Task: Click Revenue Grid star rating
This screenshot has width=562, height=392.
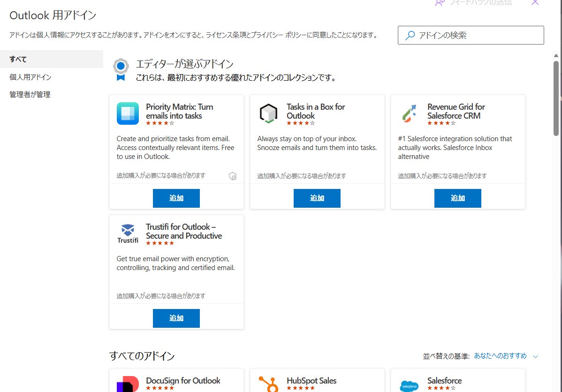Action: tap(441, 123)
